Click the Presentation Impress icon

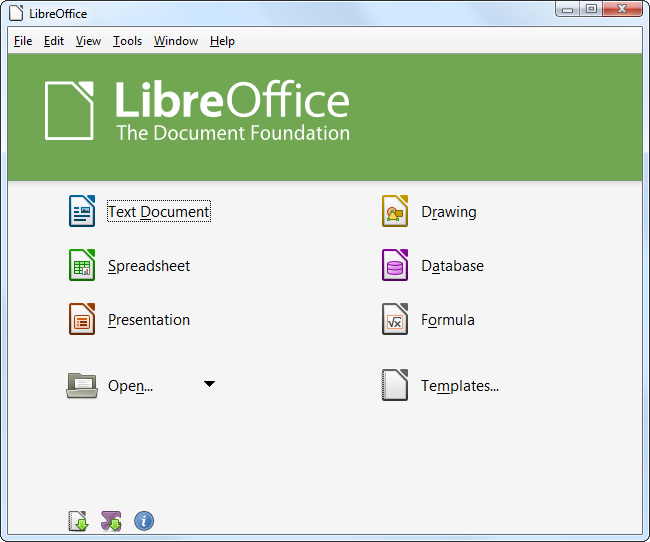[x=82, y=319]
